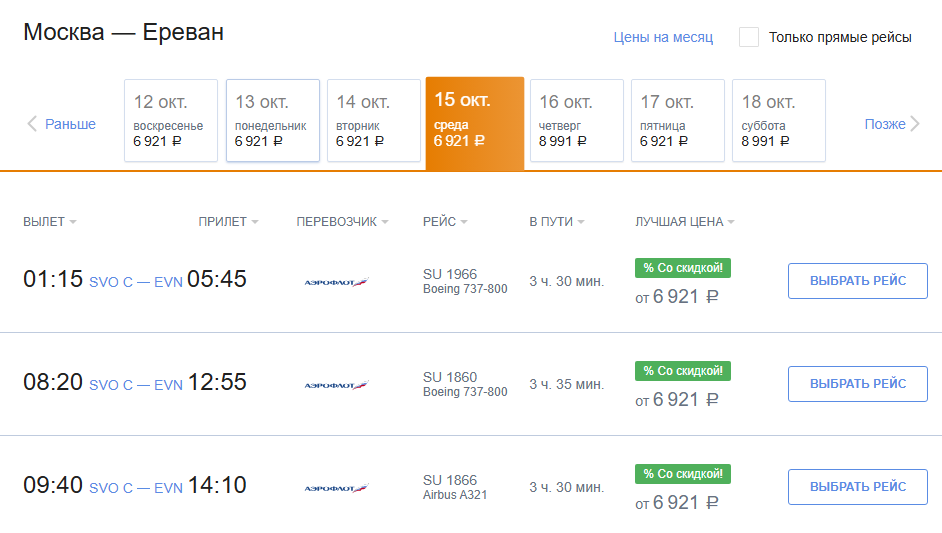Click the green discount badge on the 08:20 flight

click(682, 371)
